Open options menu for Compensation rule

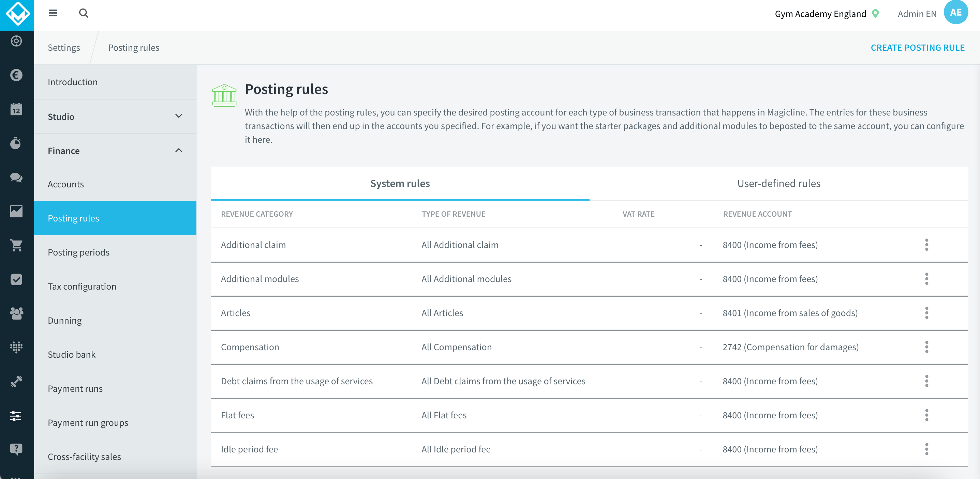pos(926,347)
